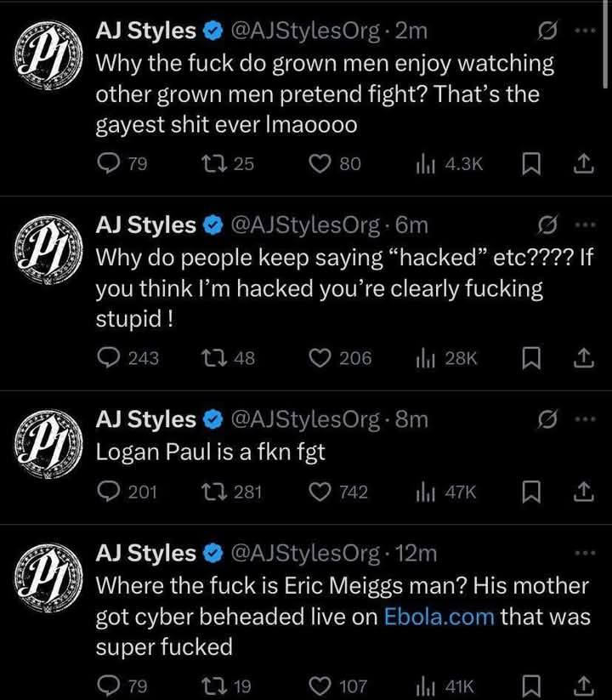The image size is (612, 700).
Task: Share the tweet posted 2m ago
Action: point(583,164)
